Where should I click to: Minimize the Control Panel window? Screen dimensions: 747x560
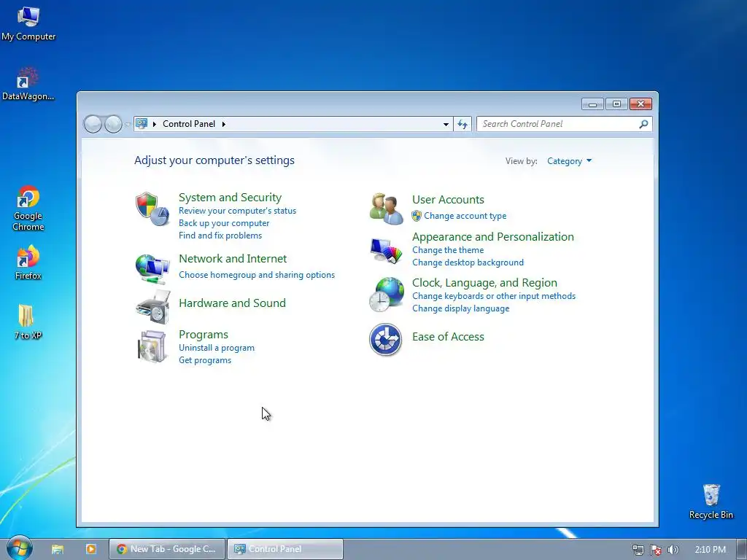[592, 104]
